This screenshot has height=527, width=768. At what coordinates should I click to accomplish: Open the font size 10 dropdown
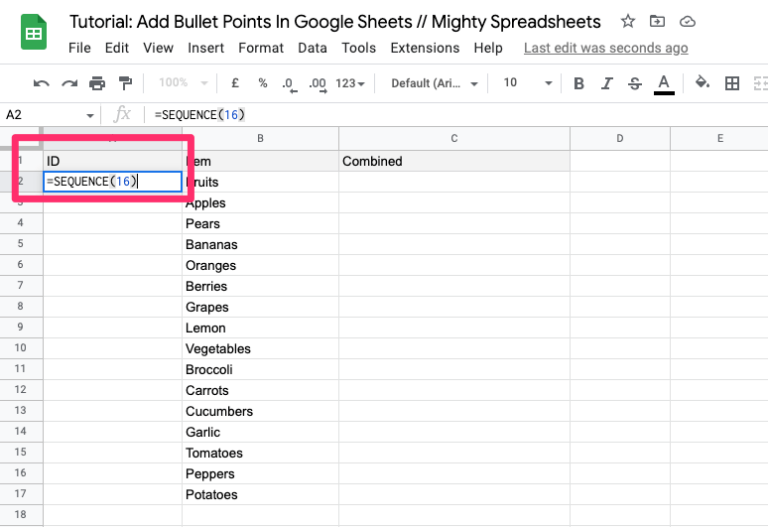tap(527, 83)
